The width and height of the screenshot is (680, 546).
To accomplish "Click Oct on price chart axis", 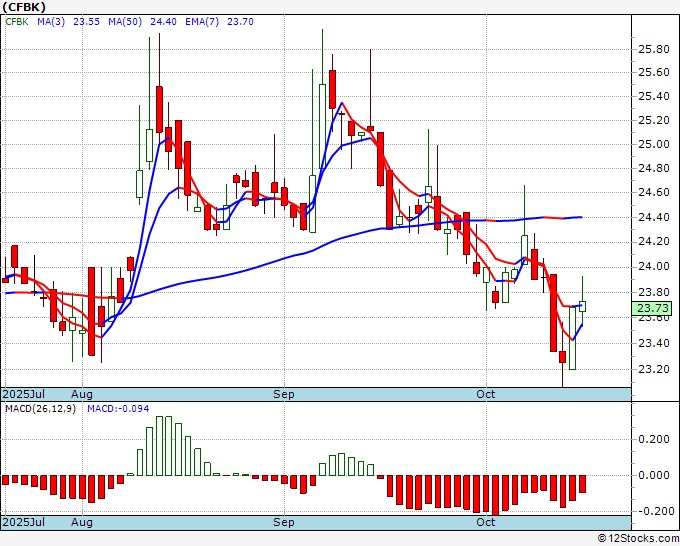I will [x=486, y=394].
